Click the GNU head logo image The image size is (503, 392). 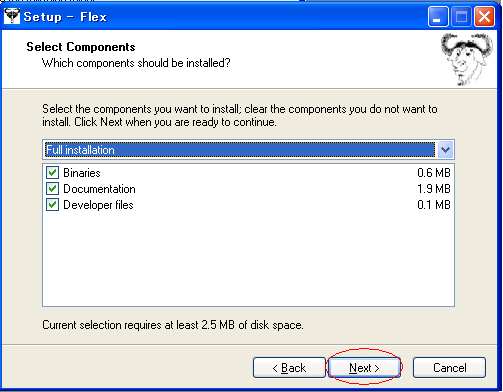[467, 59]
